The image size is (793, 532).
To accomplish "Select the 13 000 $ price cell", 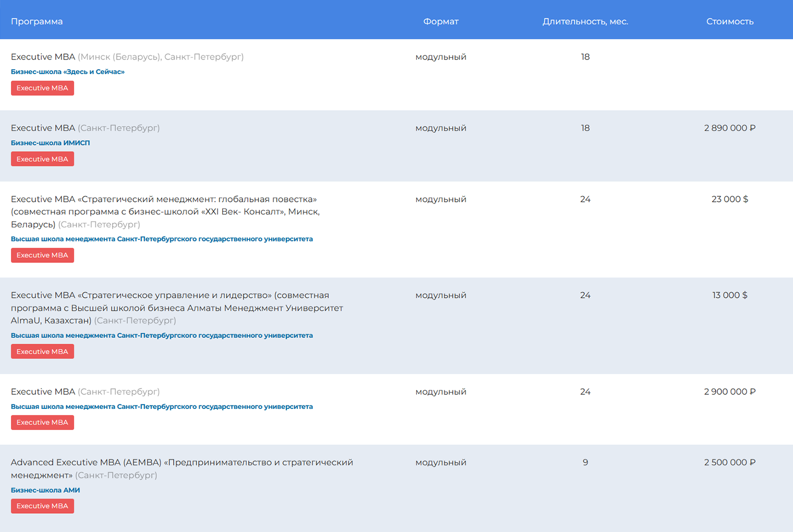I will click(729, 295).
